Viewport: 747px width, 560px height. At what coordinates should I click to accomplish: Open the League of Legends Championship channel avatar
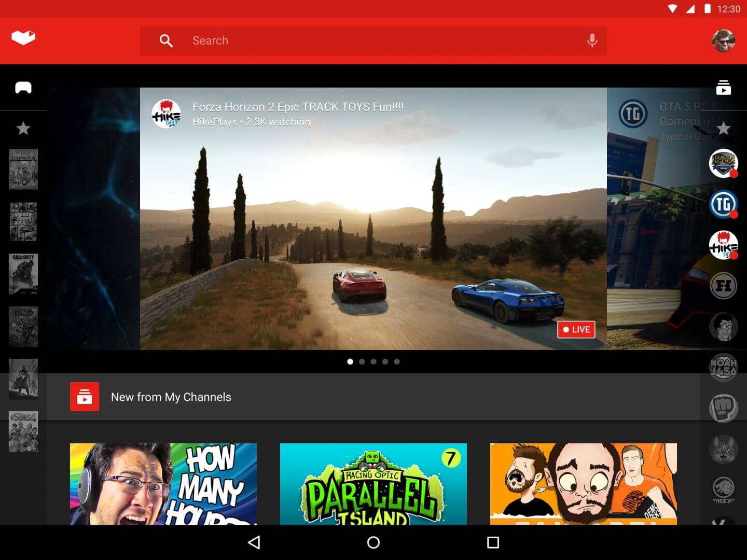coord(724,163)
